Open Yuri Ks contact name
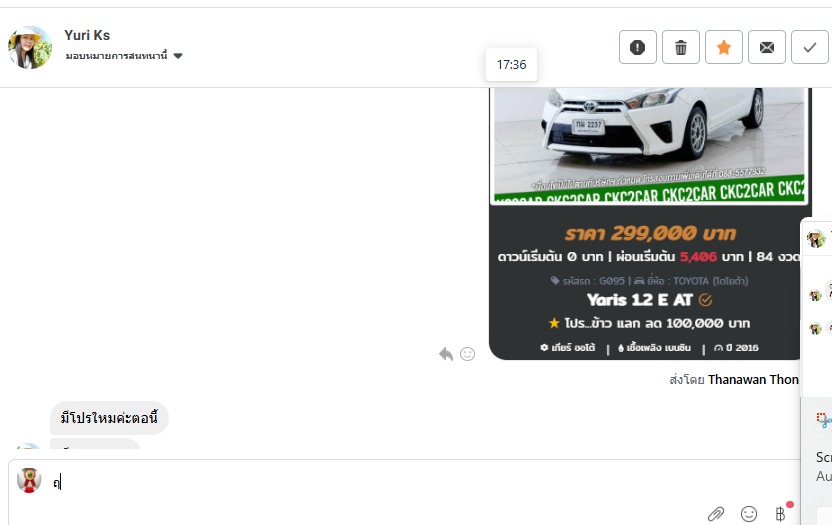 point(87,35)
